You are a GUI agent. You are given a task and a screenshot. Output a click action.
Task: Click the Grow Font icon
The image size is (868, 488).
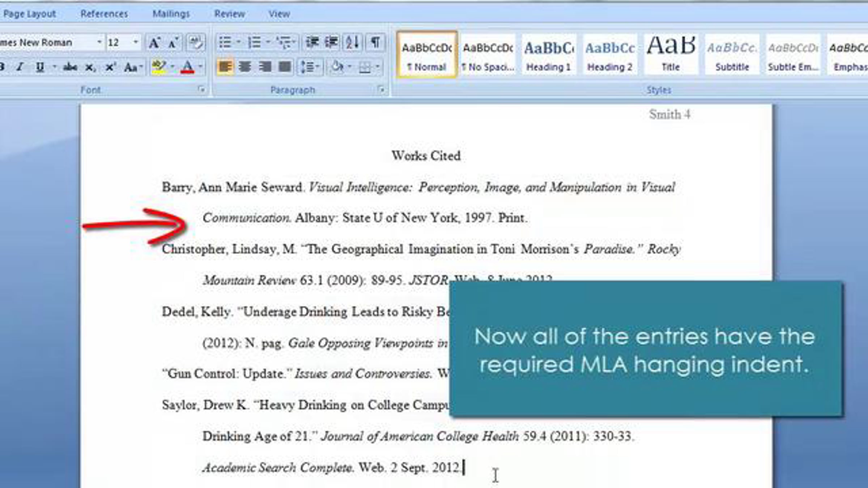(154, 43)
